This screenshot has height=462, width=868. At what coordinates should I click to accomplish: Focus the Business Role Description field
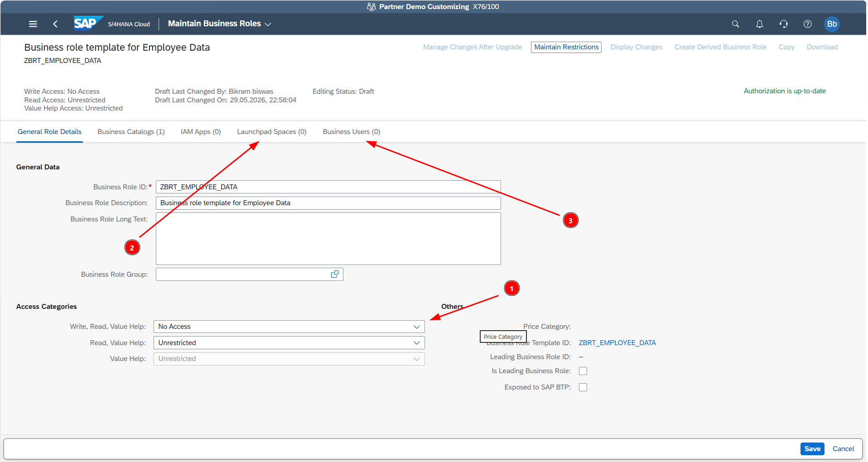coord(328,203)
